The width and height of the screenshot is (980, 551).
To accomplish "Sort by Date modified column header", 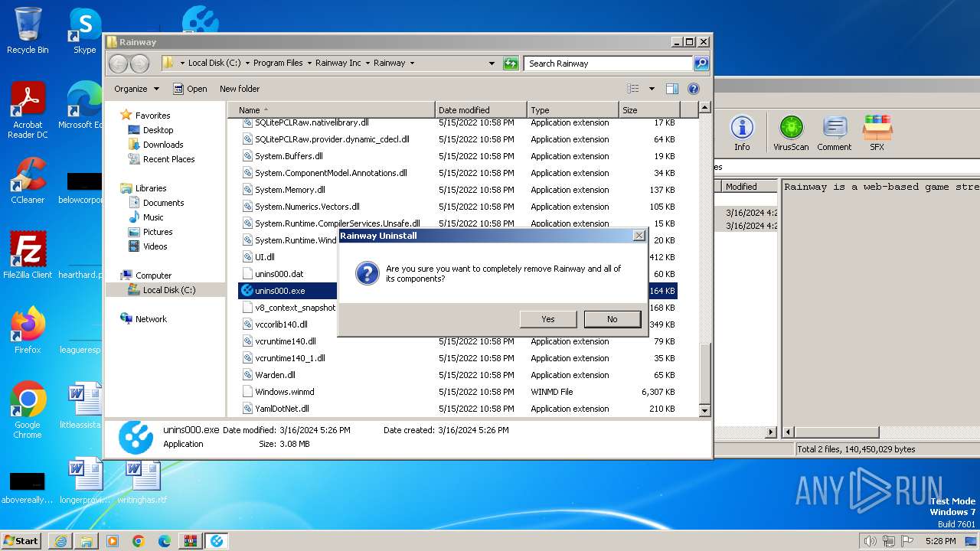I will [481, 110].
